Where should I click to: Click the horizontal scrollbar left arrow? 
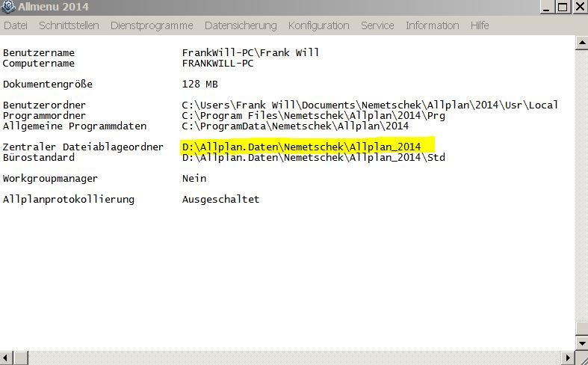7,358
